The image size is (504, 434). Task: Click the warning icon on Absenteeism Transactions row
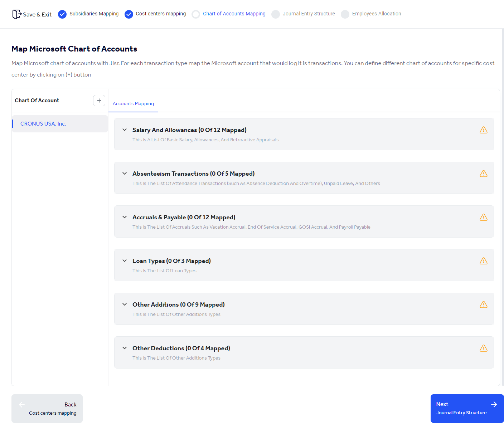pyautogui.click(x=484, y=174)
